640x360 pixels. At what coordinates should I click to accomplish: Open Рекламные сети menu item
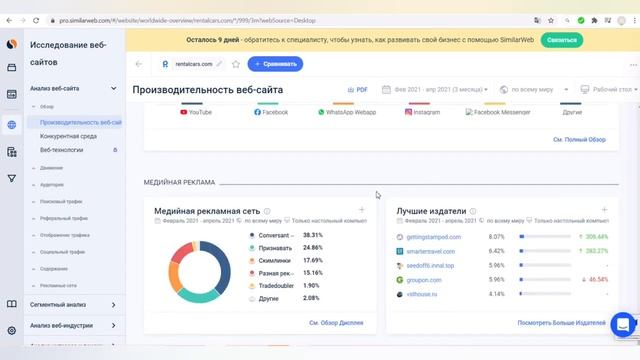[58, 285]
